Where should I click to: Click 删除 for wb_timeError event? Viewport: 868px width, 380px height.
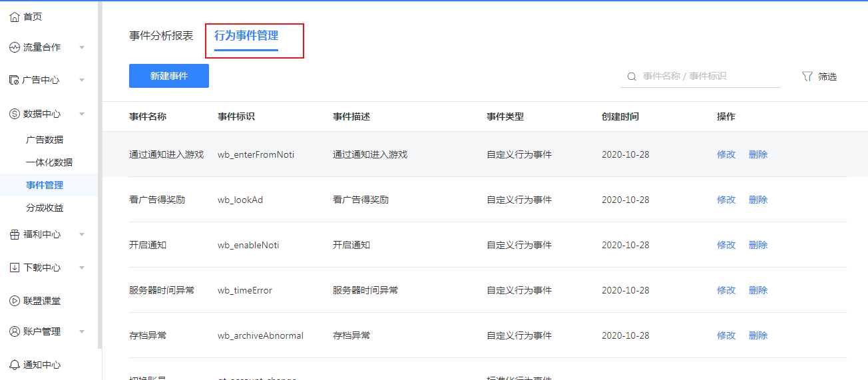(x=758, y=290)
